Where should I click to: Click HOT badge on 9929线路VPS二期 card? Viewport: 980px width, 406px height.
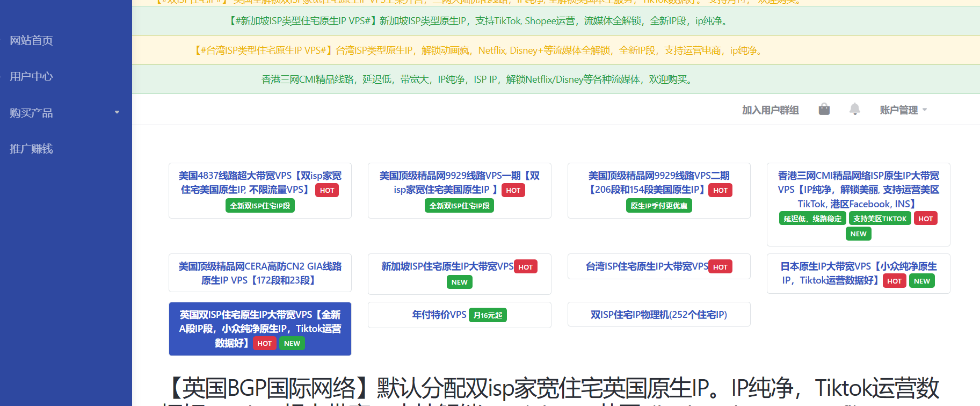(x=720, y=190)
